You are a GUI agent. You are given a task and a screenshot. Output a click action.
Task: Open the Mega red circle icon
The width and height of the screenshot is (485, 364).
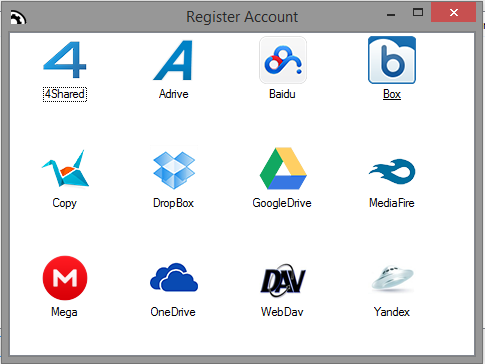[x=65, y=278]
